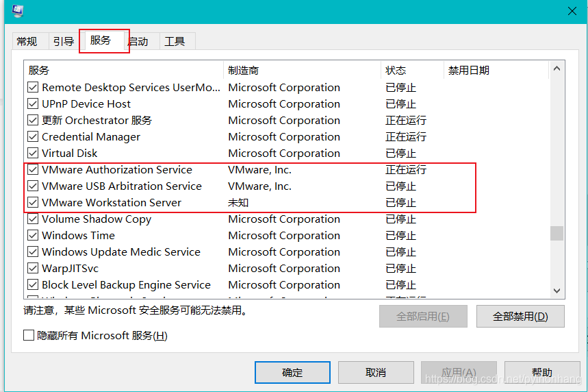Image resolution: width=588 pixels, height=392 pixels.
Task: Uncheck Volume Shadow Copy checkbox
Action: [33, 219]
